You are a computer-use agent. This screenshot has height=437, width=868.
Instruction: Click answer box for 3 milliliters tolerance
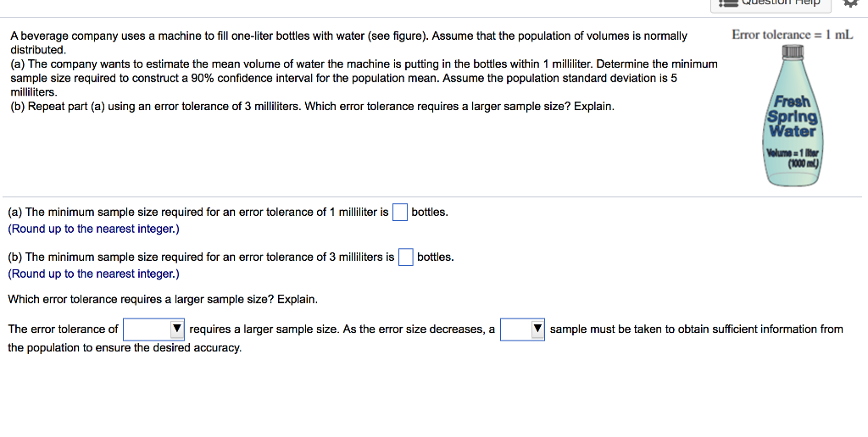(x=406, y=257)
